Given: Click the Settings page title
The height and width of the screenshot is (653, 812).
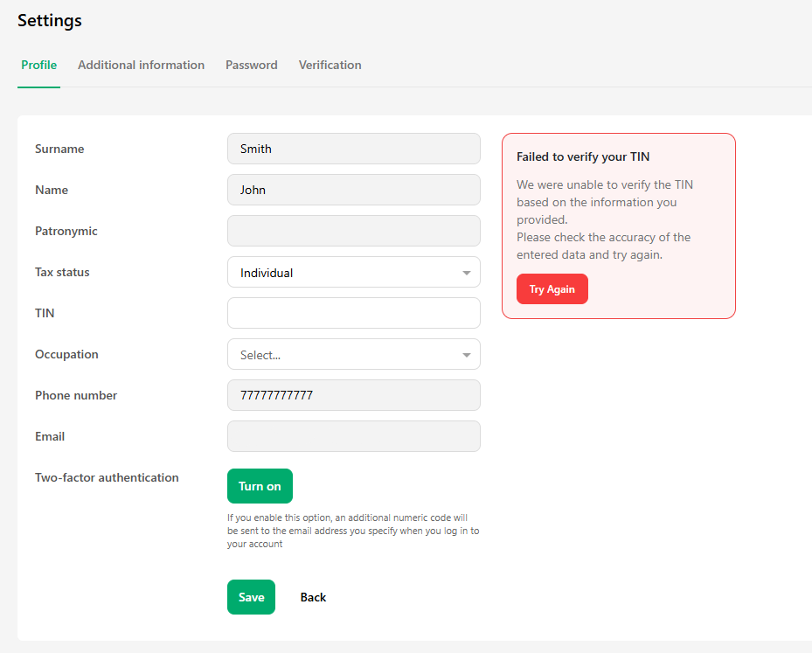Looking at the screenshot, I should click(50, 20).
